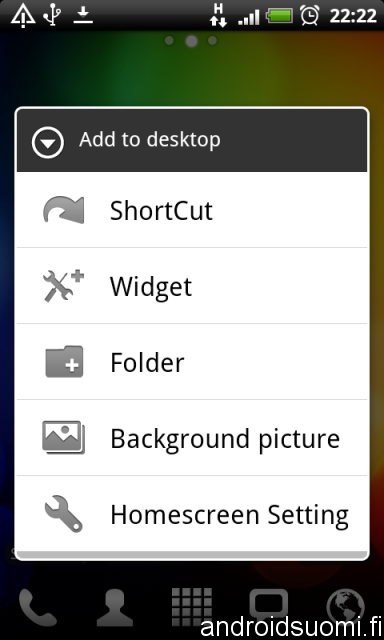Click the Homescreen Setting wrench icon
The width and height of the screenshot is (384, 640).
[x=64, y=513]
